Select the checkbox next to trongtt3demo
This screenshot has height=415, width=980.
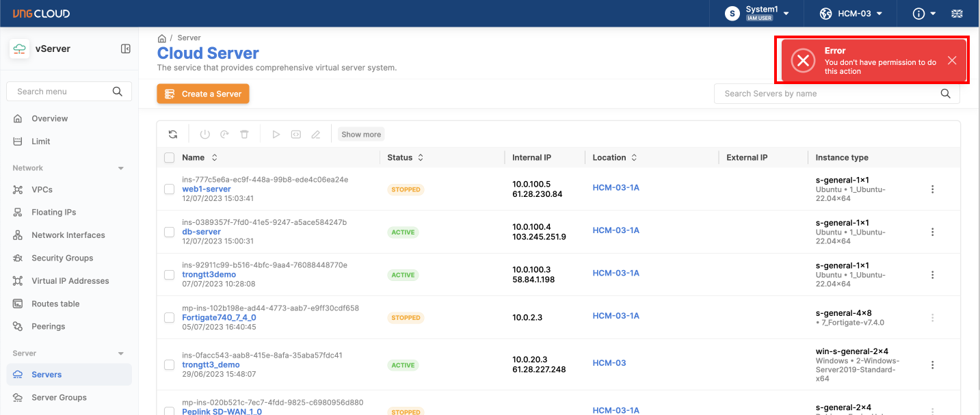(169, 275)
